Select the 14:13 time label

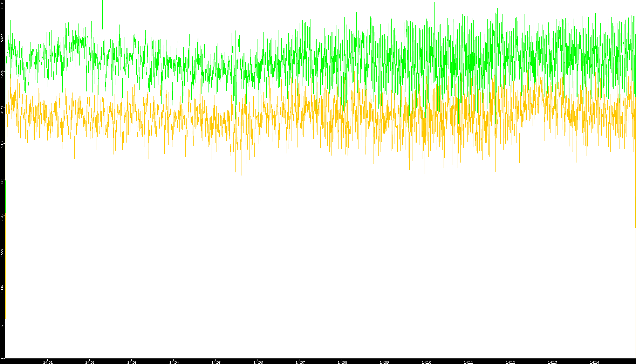552,362
